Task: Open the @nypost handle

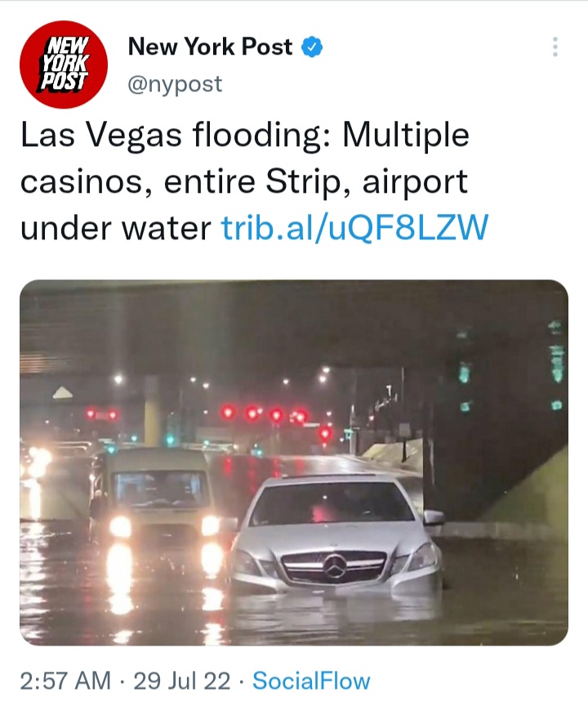Action: coord(175,83)
